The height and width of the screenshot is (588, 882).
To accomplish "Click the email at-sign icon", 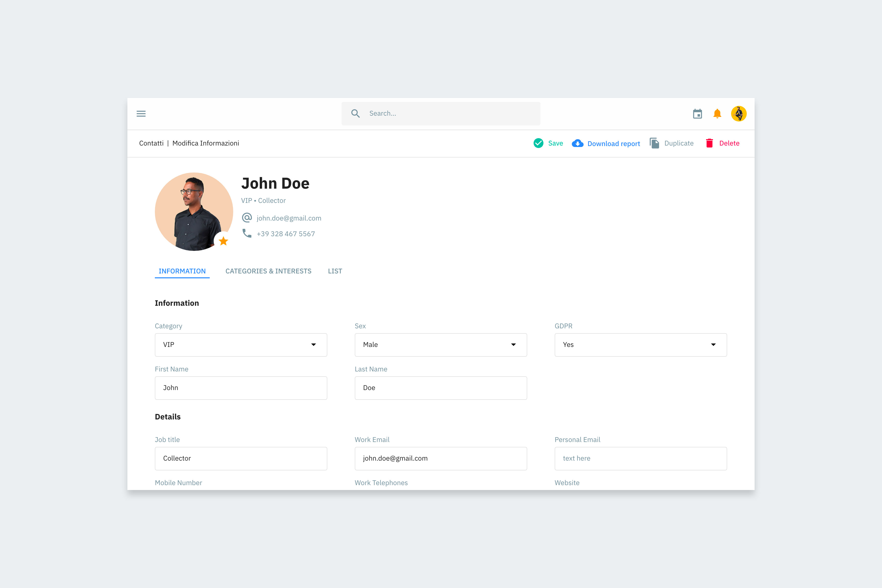I will point(247,218).
